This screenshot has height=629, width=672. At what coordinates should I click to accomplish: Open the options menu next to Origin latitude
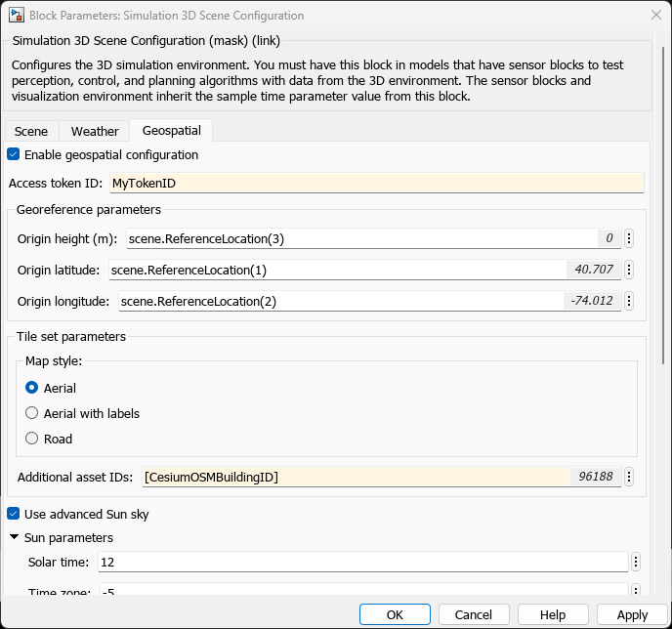629,270
